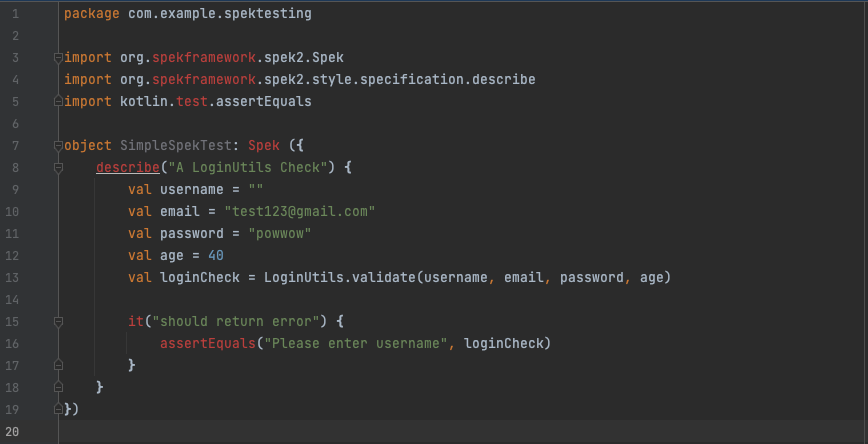
Task: Collapse the it block fold on line 15
Action: tap(58, 322)
